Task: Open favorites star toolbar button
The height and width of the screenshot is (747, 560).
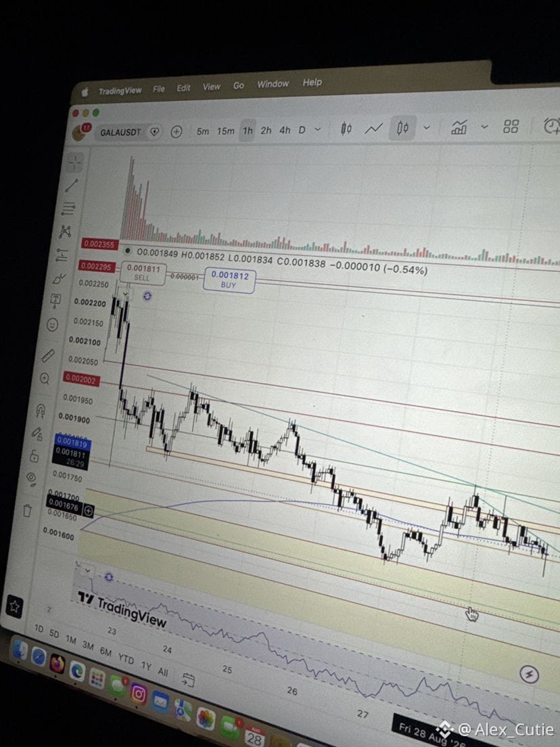Action: click(x=14, y=607)
